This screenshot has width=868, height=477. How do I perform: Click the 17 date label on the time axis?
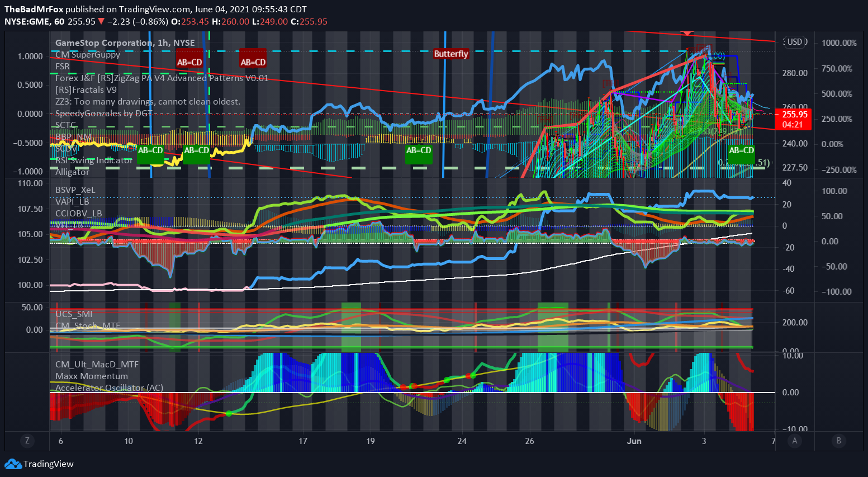click(303, 441)
